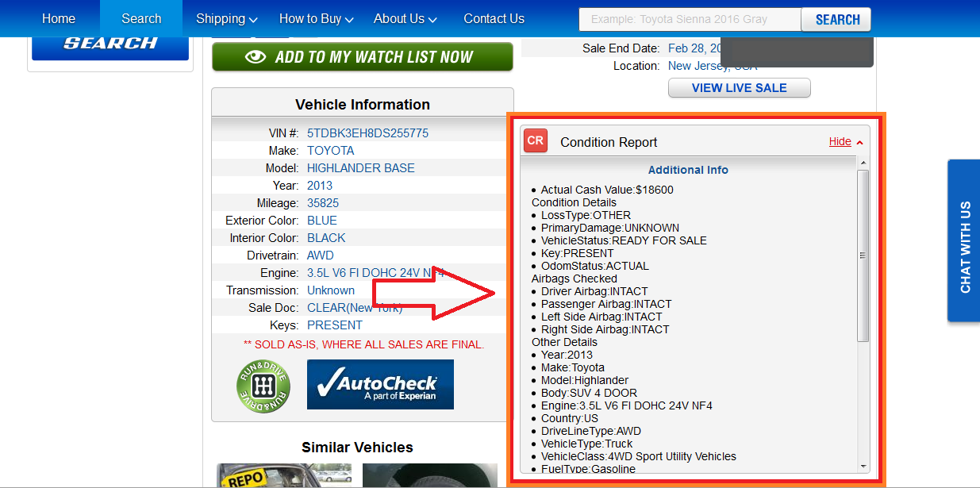Click the blue SEARCH button in the left sidebar
This screenshot has height=488, width=980.
click(x=110, y=47)
